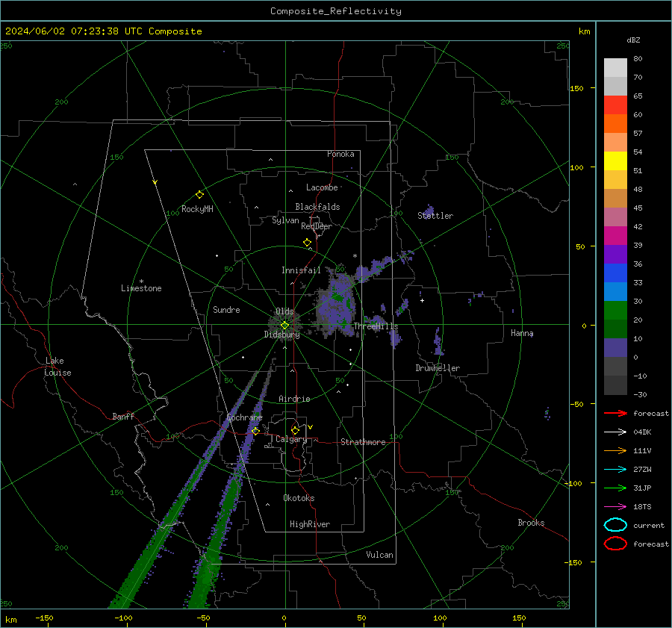This screenshot has width=672, height=628.
Task: Click the green 31JP arrow icon
Action: click(x=615, y=488)
